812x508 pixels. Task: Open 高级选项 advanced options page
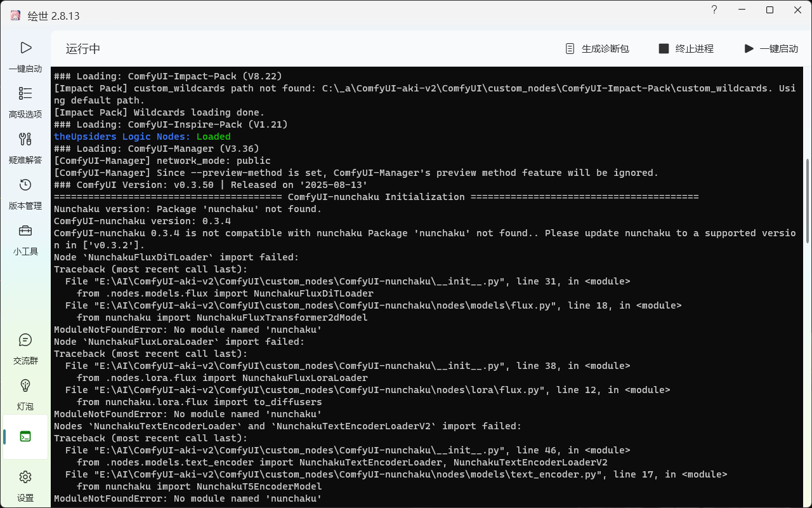click(25, 103)
